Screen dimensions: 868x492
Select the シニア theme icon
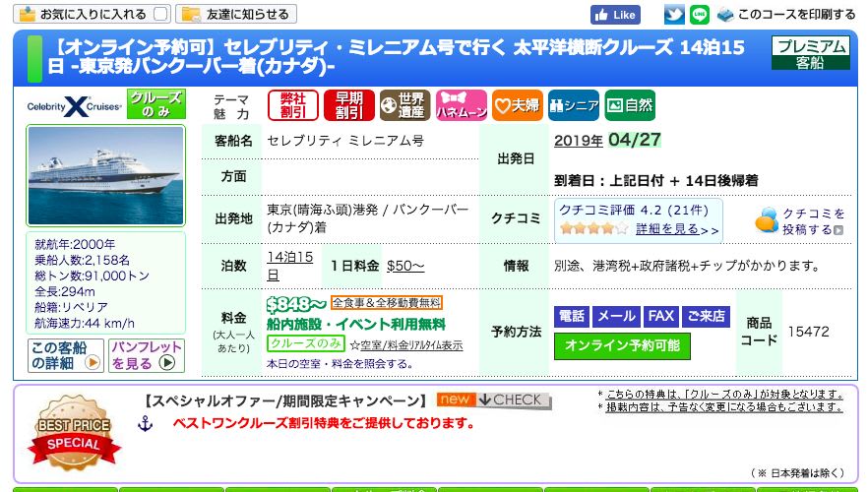(x=574, y=105)
